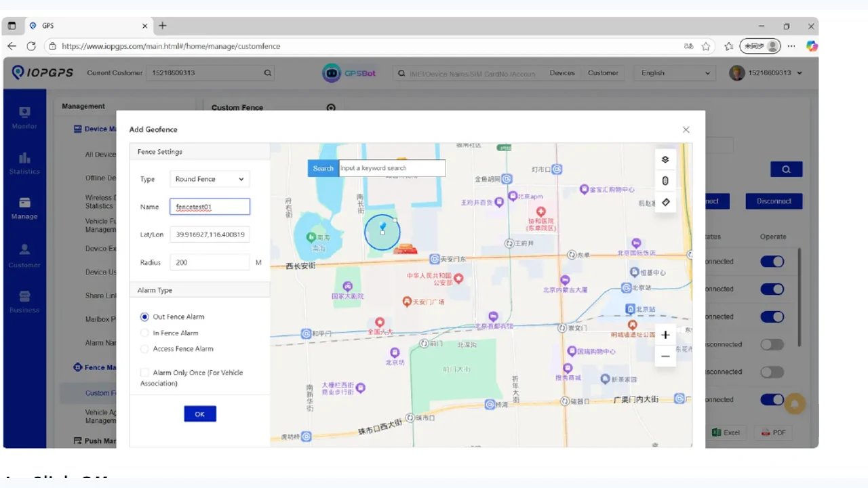Open the Wireless Device Statistics menu item

click(x=100, y=202)
